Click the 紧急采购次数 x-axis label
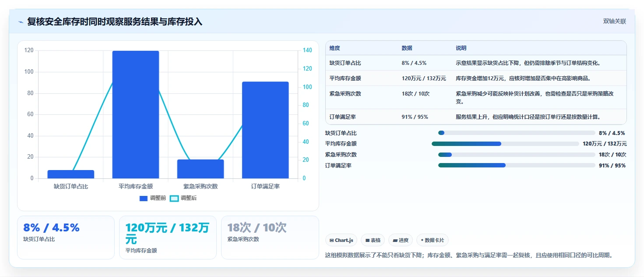Image resolution: width=644 pixels, height=277 pixels. [201, 186]
